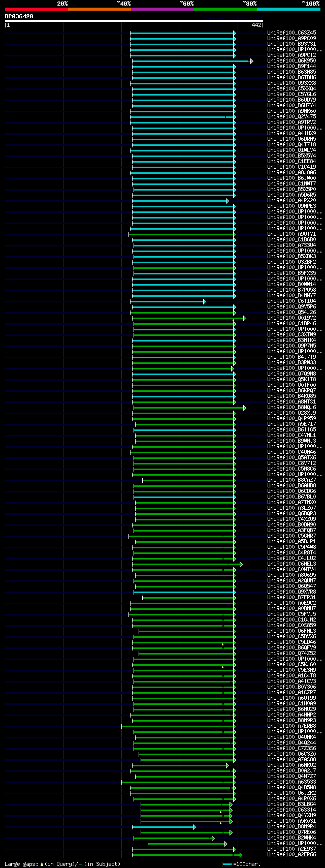
Task: Select hit UniRef100_B6IIG5
Action: (x=291, y=430)
